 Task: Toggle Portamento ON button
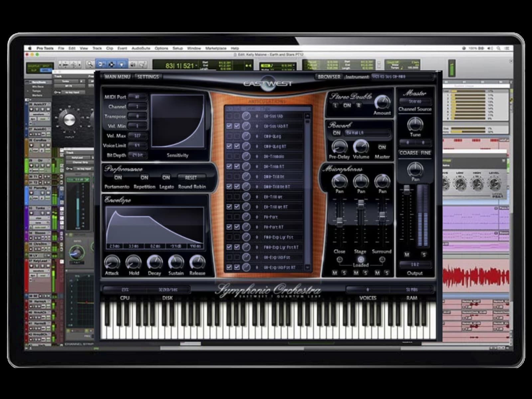[x=118, y=178]
